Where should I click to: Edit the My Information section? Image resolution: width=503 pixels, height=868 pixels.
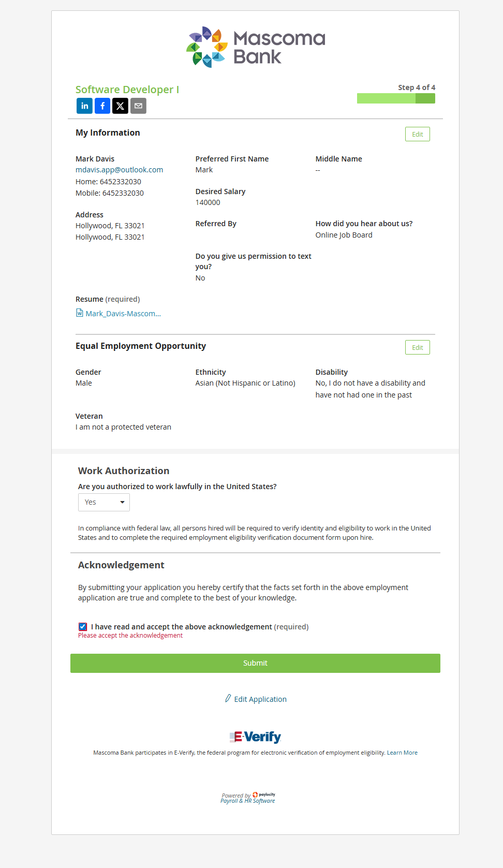(x=417, y=135)
